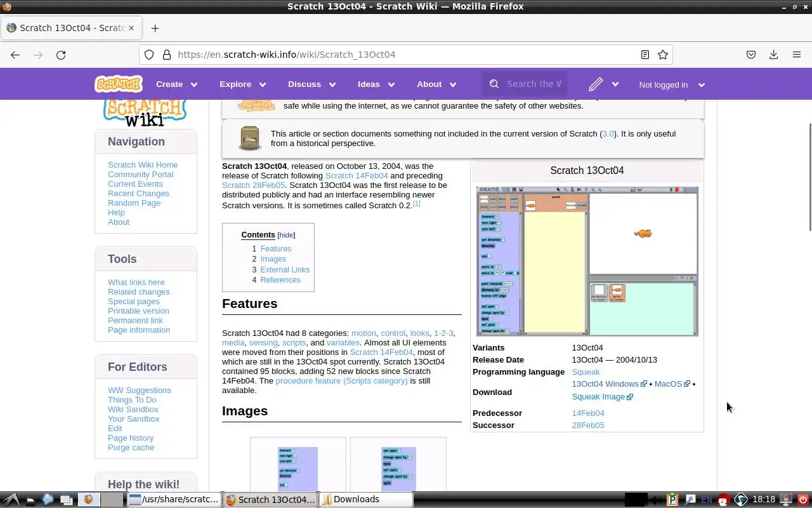Open the Not logged in dropdown

(672, 84)
